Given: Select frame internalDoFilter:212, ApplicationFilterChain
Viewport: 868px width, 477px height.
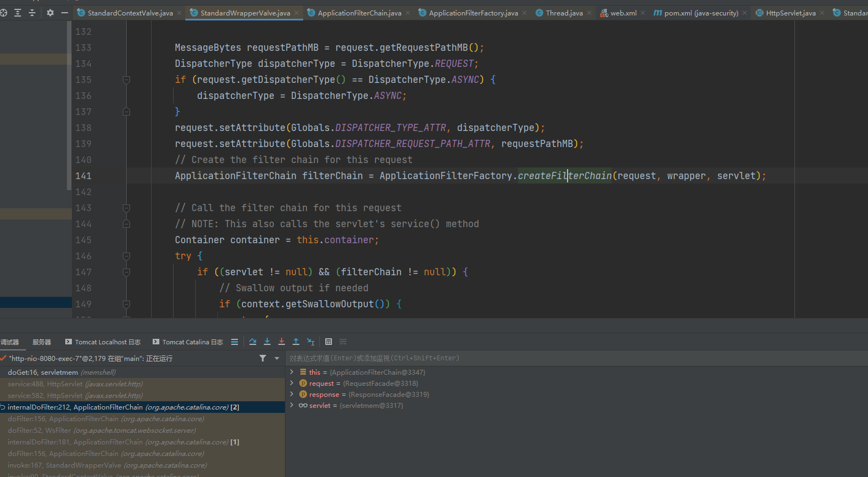Looking at the screenshot, I should coord(142,407).
